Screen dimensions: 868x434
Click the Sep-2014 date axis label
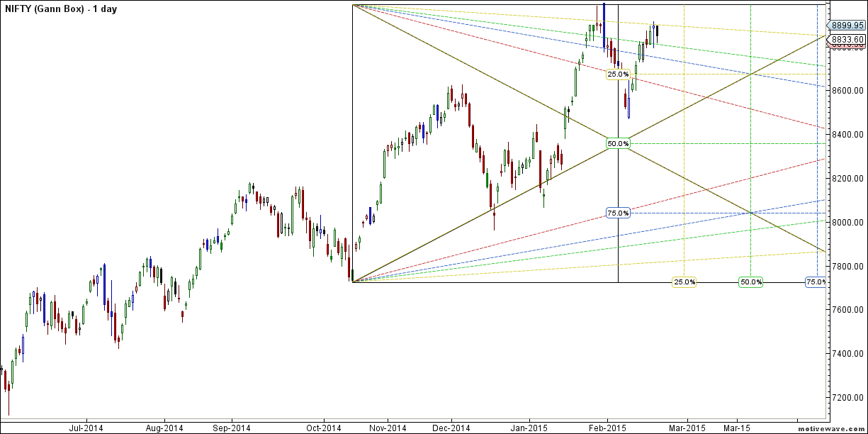[x=232, y=428]
